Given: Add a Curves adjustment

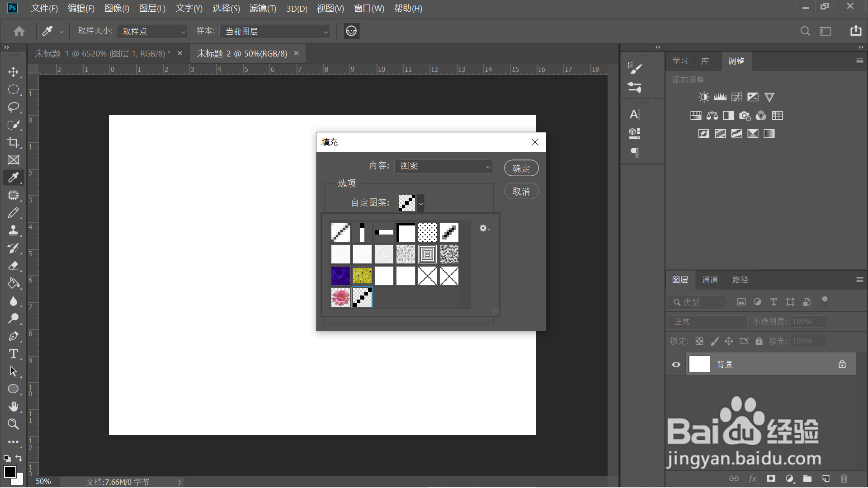Looking at the screenshot, I should tap(736, 97).
